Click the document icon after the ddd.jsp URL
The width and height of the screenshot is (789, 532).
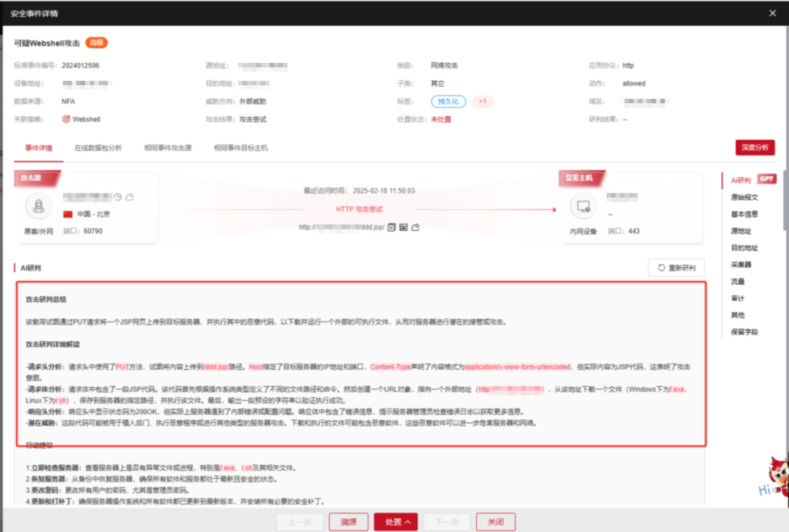(x=391, y=227)
